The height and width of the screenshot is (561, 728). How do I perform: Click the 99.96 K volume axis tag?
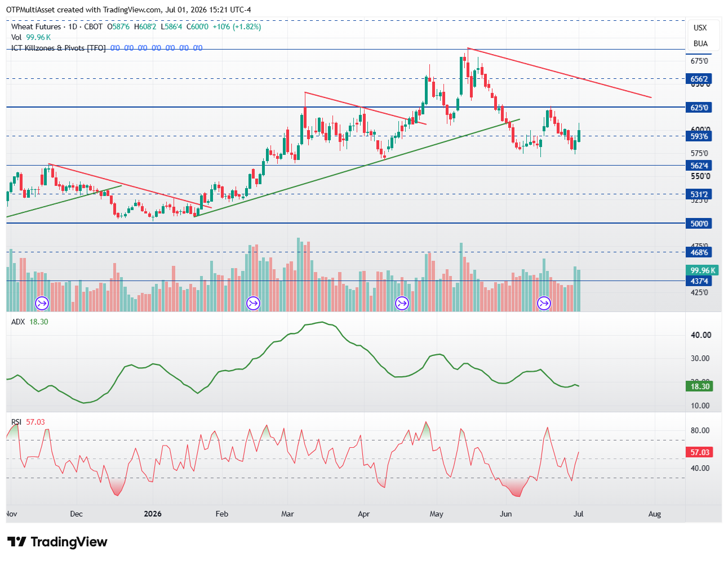click(702, 270)
